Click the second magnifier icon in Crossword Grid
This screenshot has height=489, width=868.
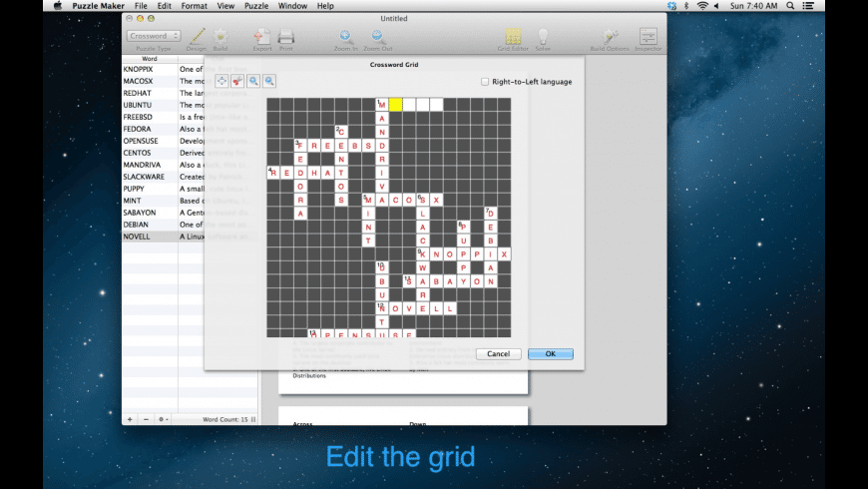(x=269, y=81)
